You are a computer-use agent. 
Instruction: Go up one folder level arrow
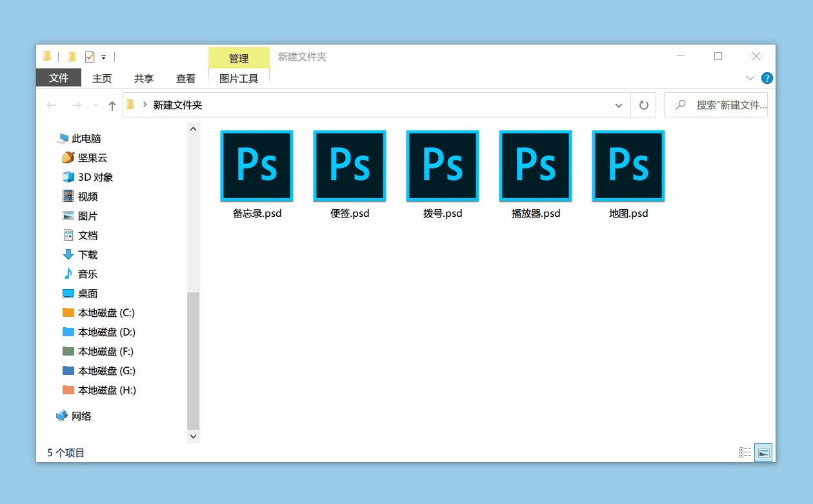[x=112, y=105]
